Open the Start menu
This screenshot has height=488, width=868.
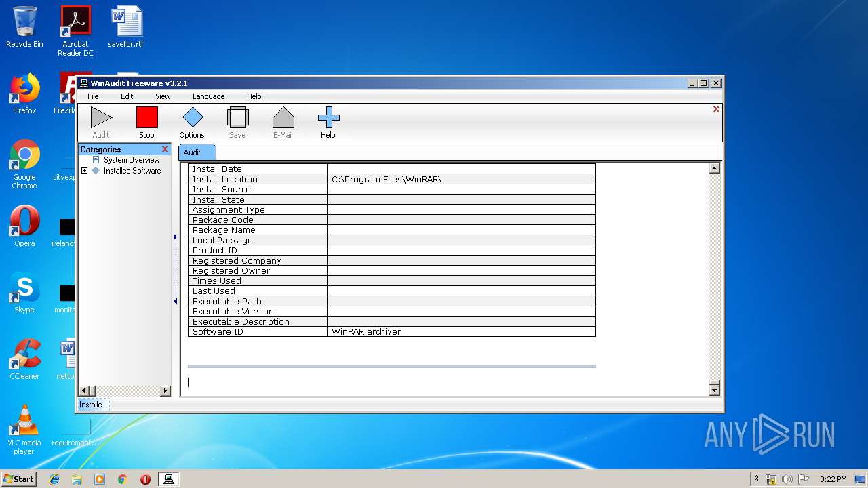click(x=18, y=479)
